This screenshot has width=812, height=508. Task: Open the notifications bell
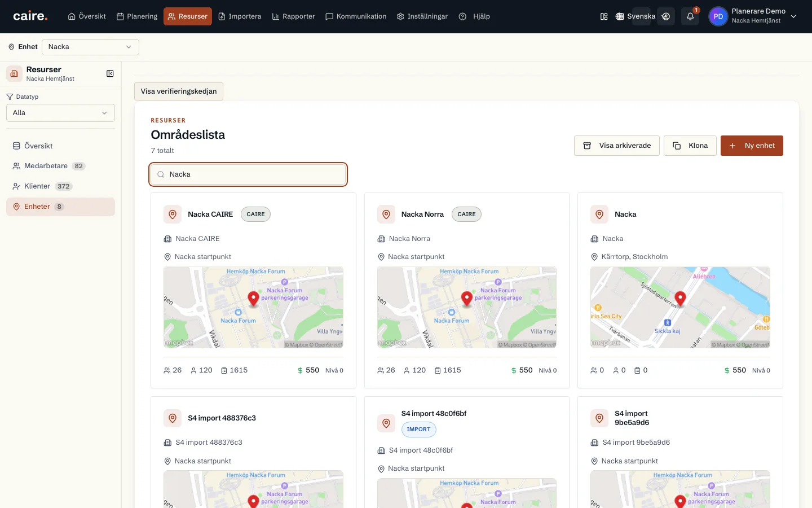click(x=690, y=16)
